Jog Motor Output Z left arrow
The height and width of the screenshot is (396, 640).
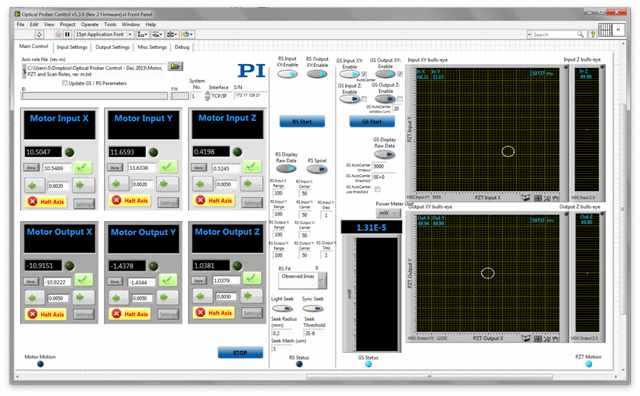[x=202, y=296]
